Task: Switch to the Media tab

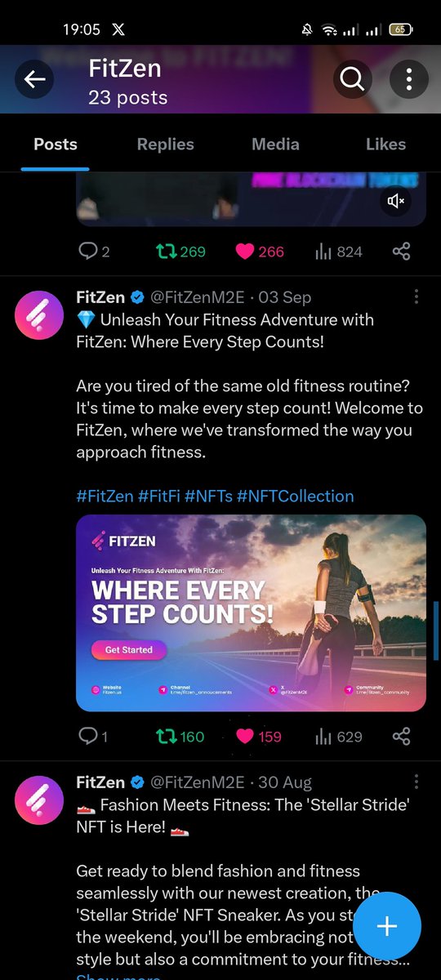Action: click(x=275, y=144)
